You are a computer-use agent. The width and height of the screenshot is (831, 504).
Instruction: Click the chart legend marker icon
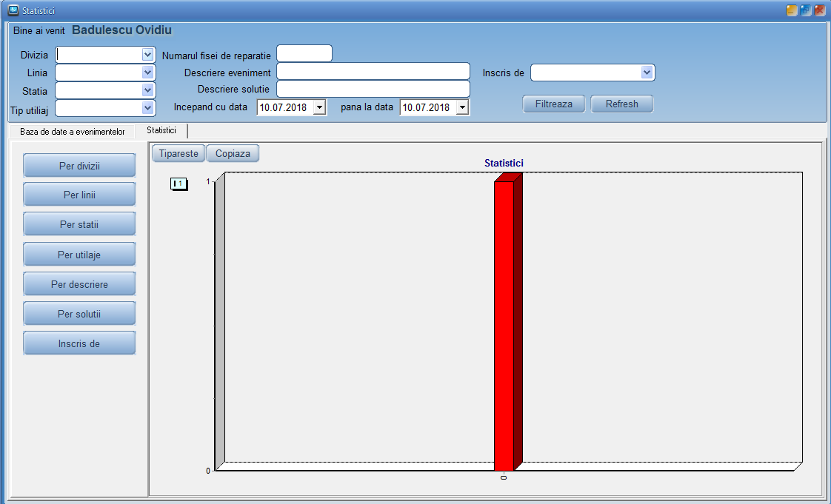click(x=179, y=184)
